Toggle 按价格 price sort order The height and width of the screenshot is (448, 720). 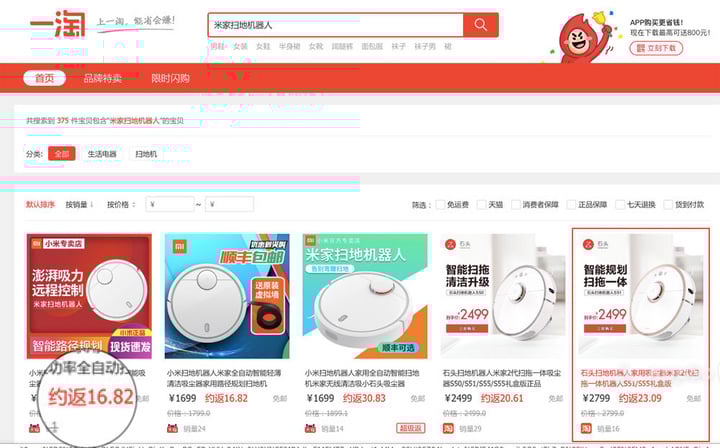point(121,205)
